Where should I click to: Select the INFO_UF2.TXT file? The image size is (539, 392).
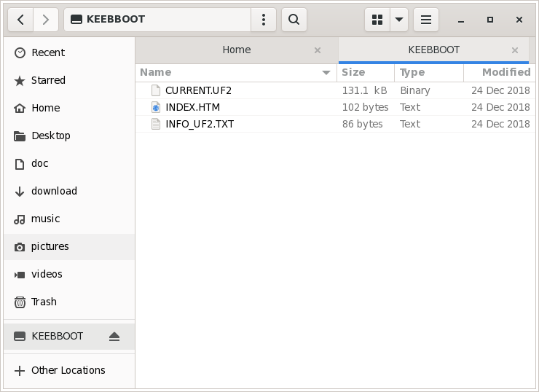pos(200,124)
